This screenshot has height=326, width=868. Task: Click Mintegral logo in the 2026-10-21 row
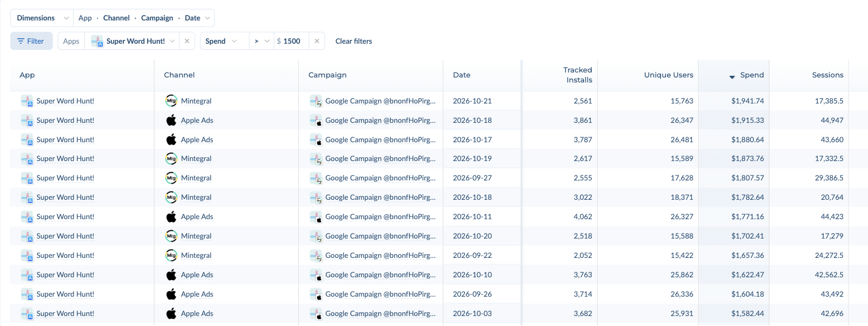tap(171, 101)
